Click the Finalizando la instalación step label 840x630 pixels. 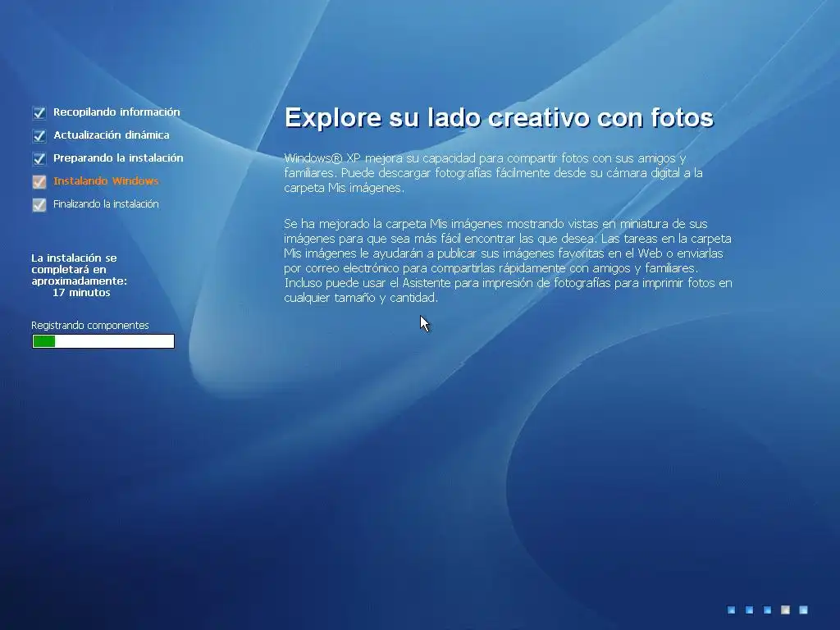tap(106, 204)
